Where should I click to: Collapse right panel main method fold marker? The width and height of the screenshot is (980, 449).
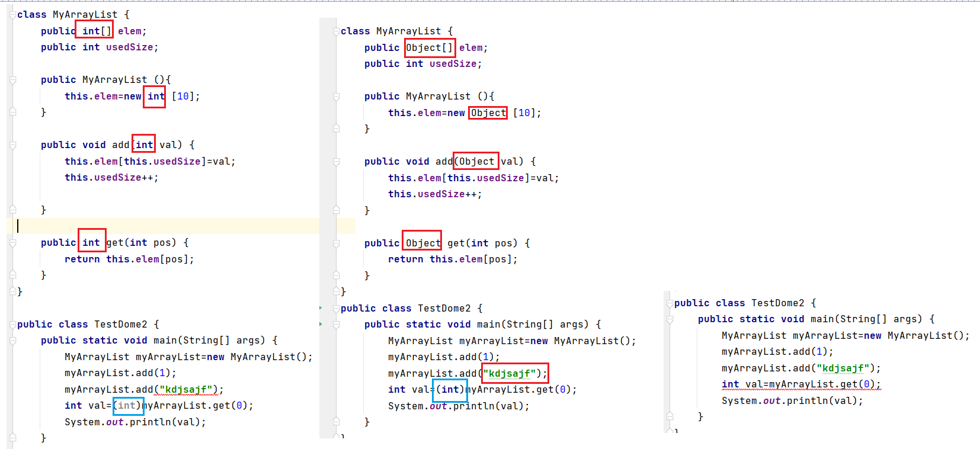[x=670, y=319]
